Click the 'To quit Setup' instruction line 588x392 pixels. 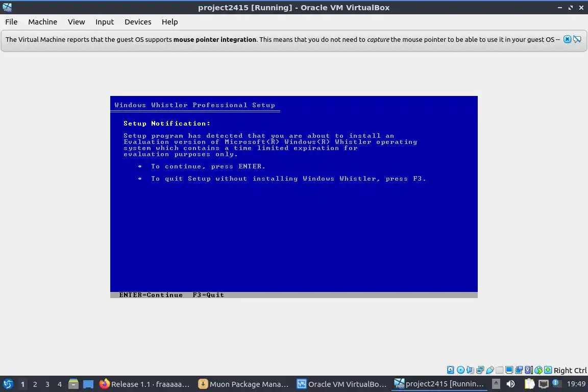click(288, 179)
